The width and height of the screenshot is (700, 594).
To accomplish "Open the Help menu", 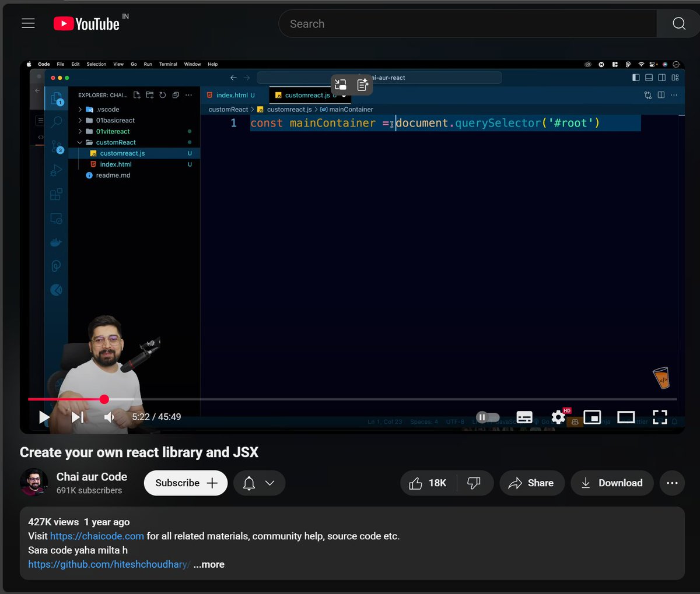I will coord(213,64).
